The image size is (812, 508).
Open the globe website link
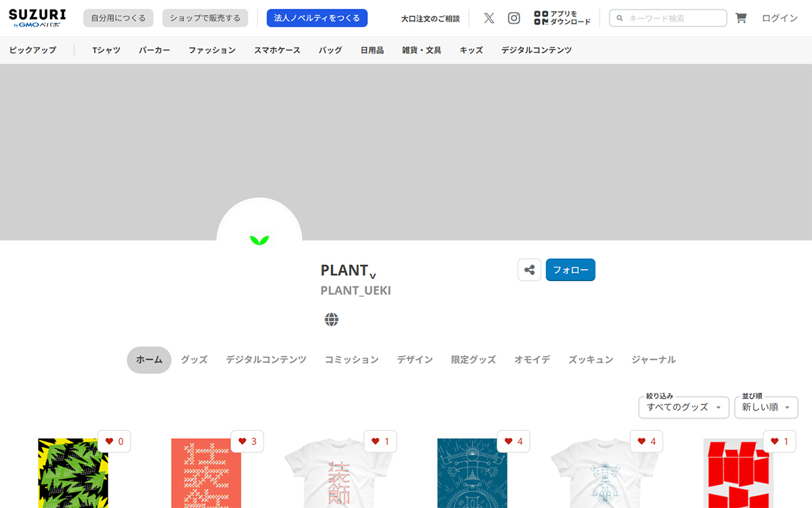tap(332, 320)
